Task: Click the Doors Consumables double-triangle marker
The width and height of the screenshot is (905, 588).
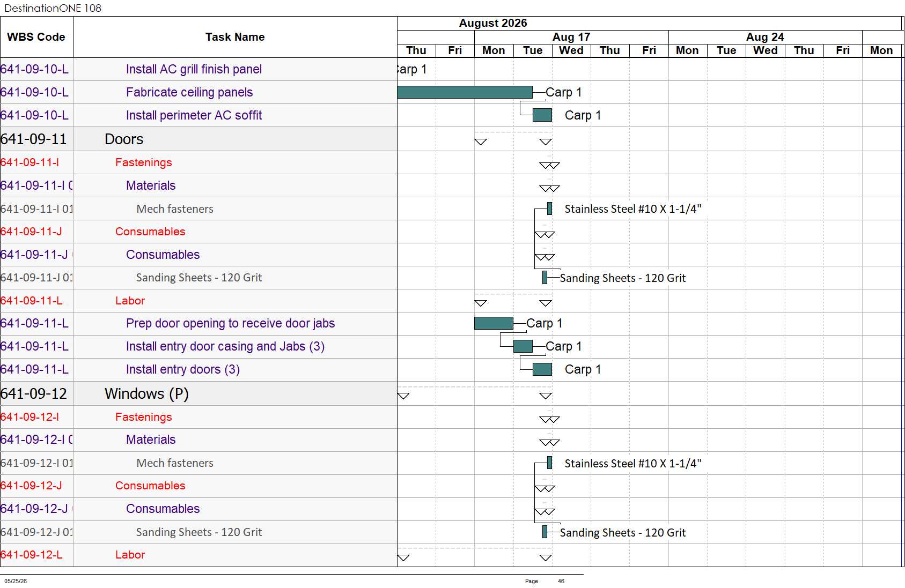Action: (x=545, y=235)
